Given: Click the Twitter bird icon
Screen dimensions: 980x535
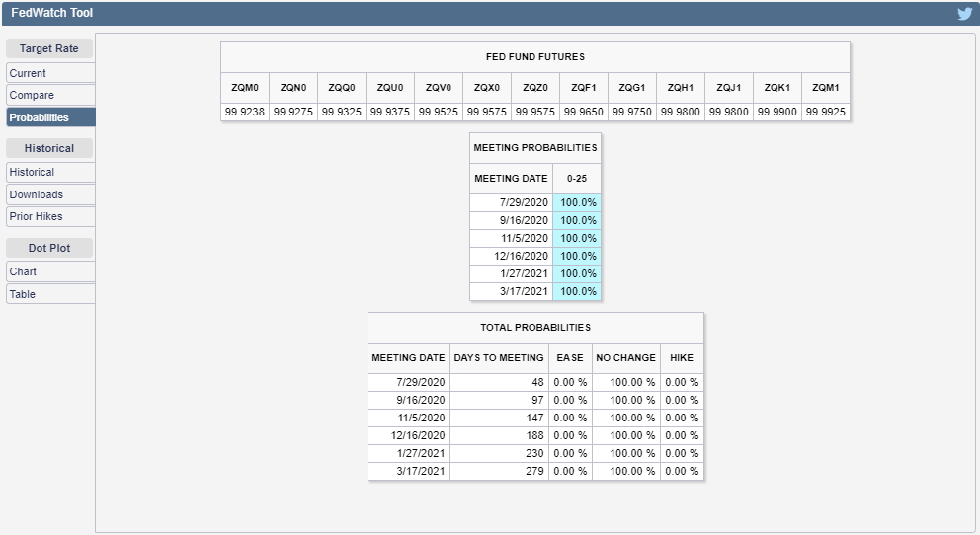Looking at the screenshot, I should coord(965,14).
